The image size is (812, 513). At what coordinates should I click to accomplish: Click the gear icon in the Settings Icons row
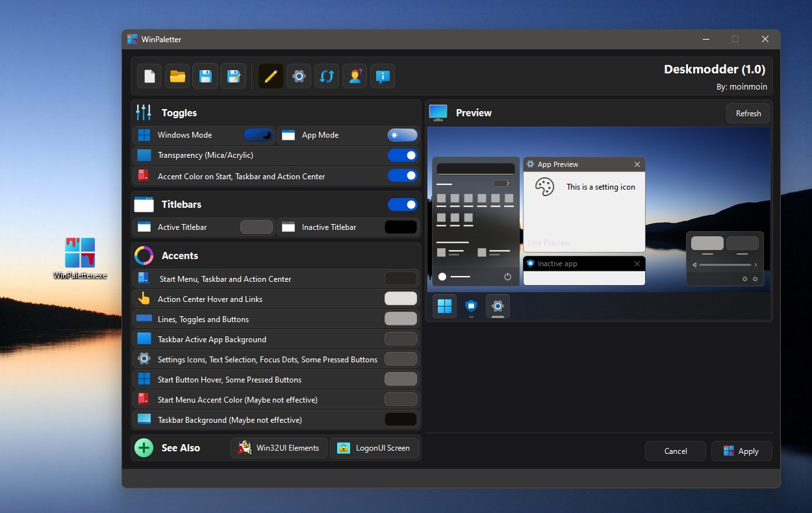point(144,359)
